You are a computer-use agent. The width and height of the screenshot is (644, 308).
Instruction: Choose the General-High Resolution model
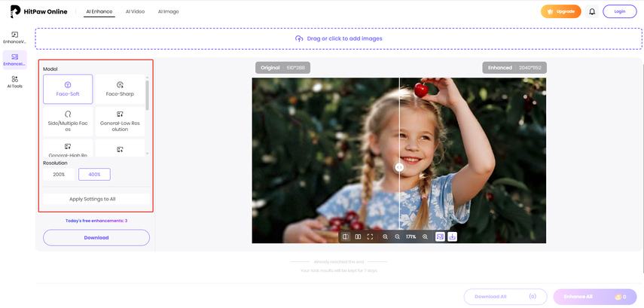[x=68, y=148]
